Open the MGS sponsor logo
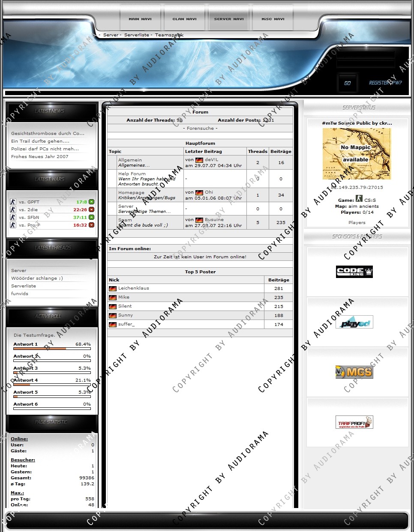The image size is (414, 532). coord(354,372)
